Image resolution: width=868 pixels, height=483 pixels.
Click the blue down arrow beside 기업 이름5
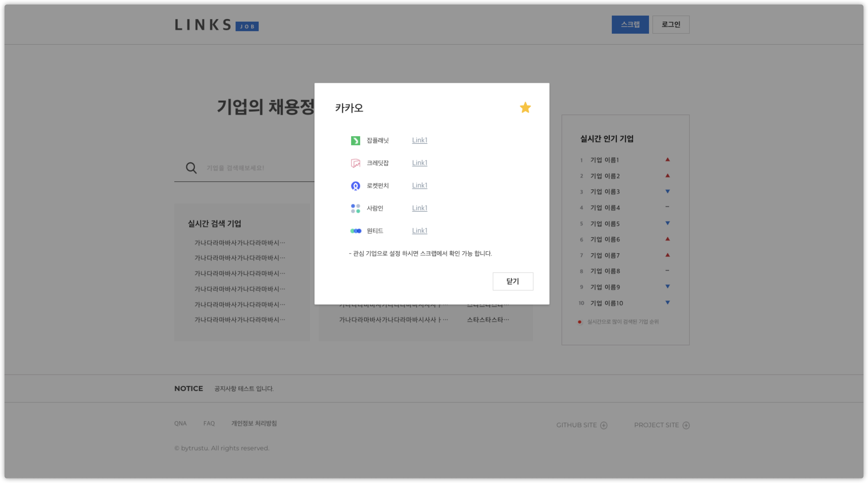coord(668,223)
